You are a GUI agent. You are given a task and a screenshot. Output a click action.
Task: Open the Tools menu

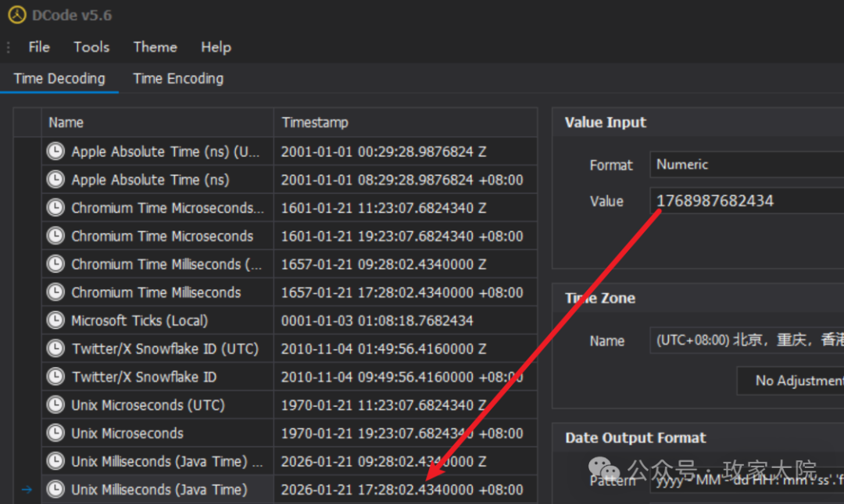91,48
